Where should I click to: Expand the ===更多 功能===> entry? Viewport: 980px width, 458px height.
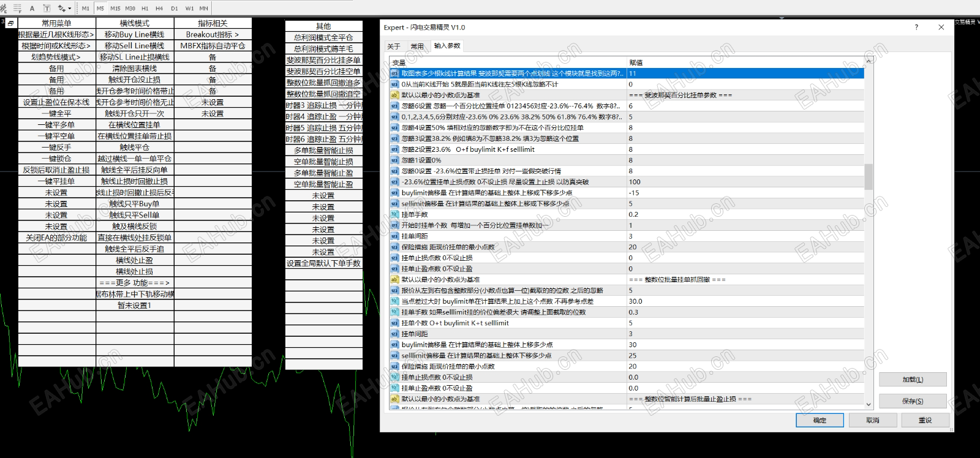135,283
